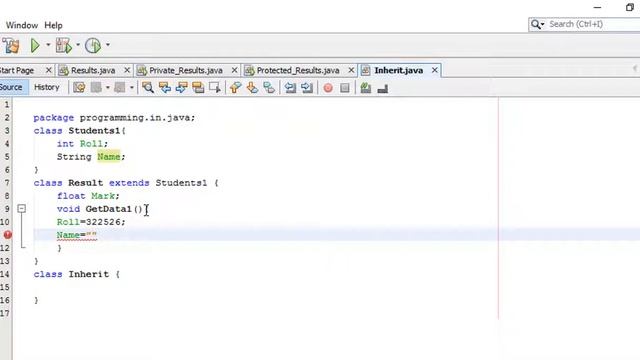Open the Window menu
Image resolution: width=640 pixels, height=360 pixels.
pyautogui.click(x=22, y=25)
